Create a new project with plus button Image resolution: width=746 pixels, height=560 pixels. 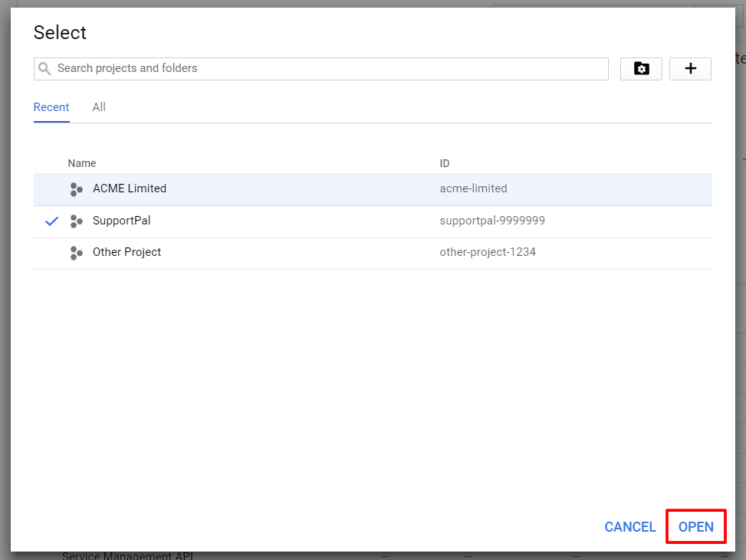point(690,69)
